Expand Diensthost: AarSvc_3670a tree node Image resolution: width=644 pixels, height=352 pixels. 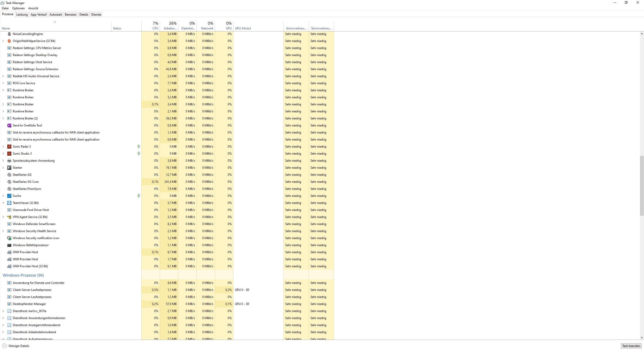[3, 311]
